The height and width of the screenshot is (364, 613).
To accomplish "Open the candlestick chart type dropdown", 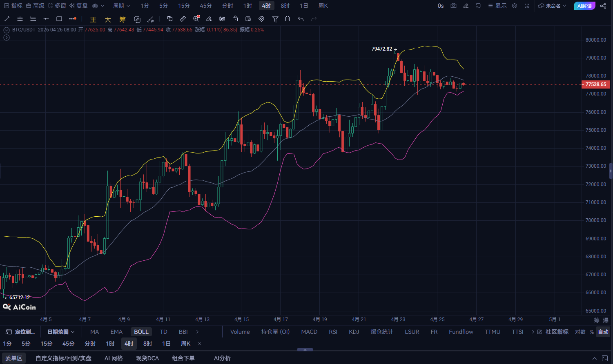I will [x=98, y=6].
